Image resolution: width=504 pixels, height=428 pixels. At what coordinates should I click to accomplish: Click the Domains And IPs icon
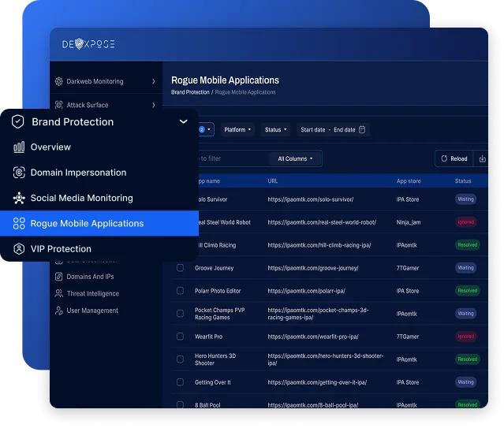pos(59,277)
